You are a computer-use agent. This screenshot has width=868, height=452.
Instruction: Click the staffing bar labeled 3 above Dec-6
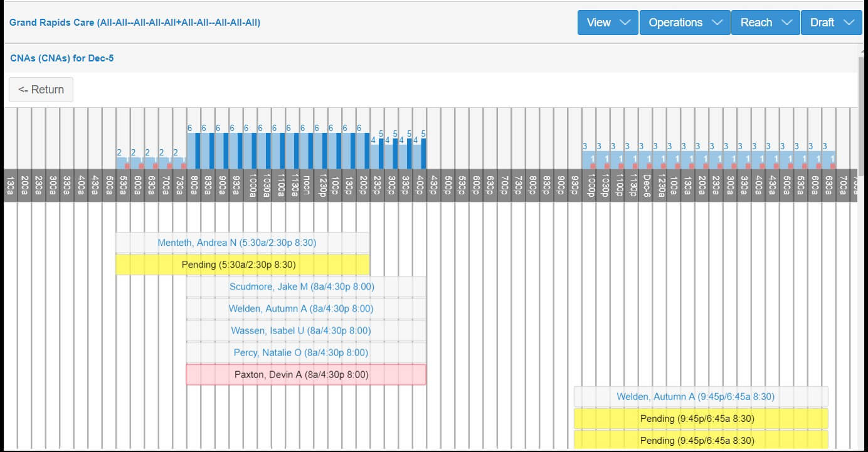(642, 159)
